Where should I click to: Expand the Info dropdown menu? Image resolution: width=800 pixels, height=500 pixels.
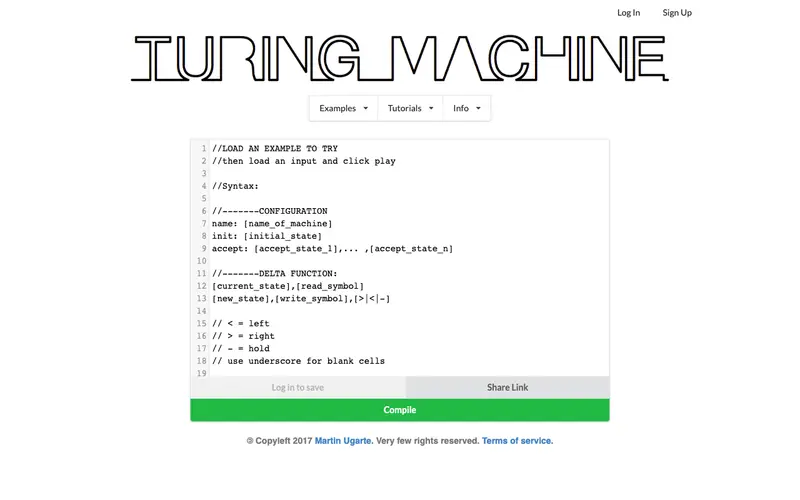point(467,108)
